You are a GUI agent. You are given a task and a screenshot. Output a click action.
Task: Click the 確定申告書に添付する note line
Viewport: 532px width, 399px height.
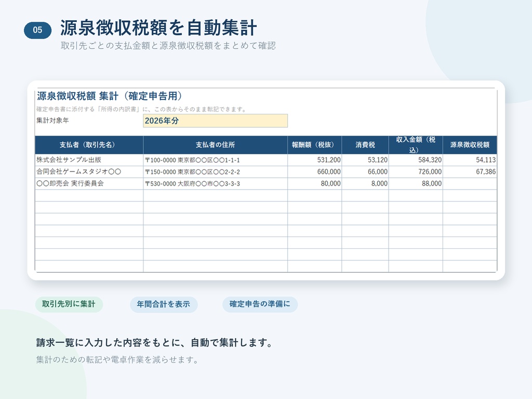[141, 109]
